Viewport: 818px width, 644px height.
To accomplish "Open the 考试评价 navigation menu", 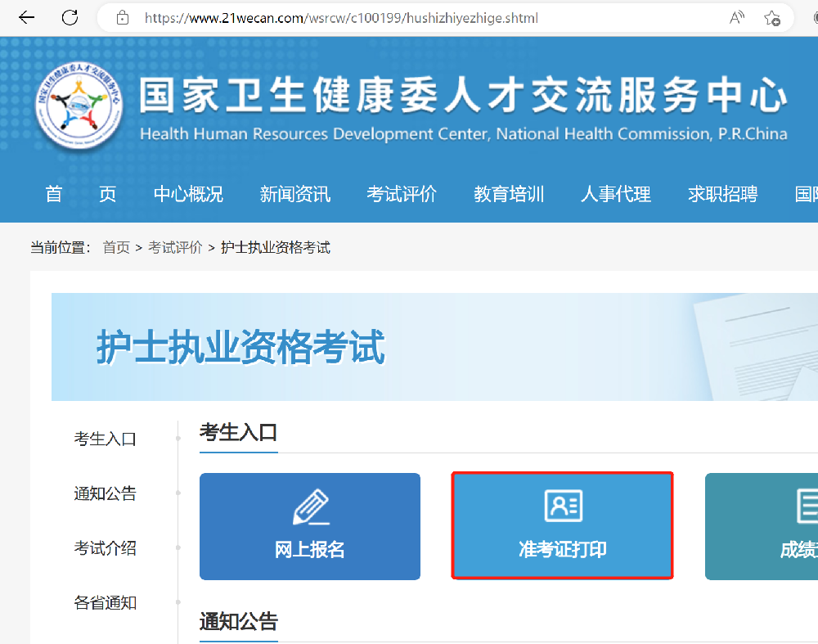I will point(402,194).
